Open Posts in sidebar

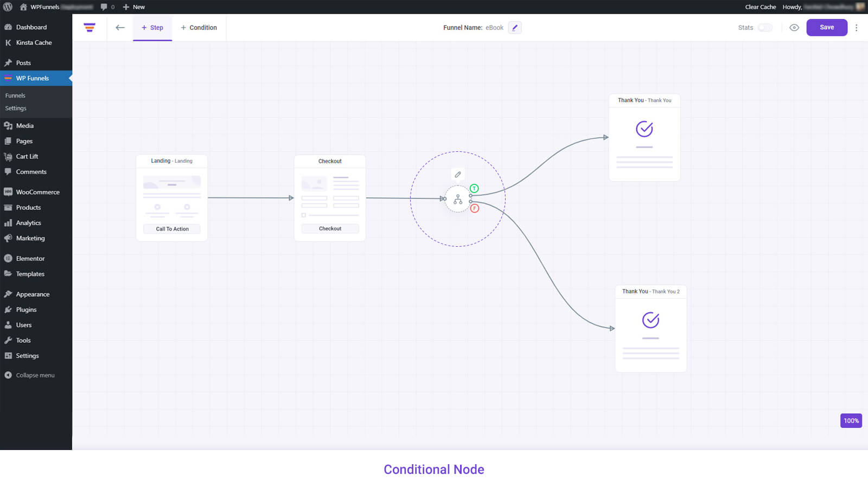coord(36,63)
